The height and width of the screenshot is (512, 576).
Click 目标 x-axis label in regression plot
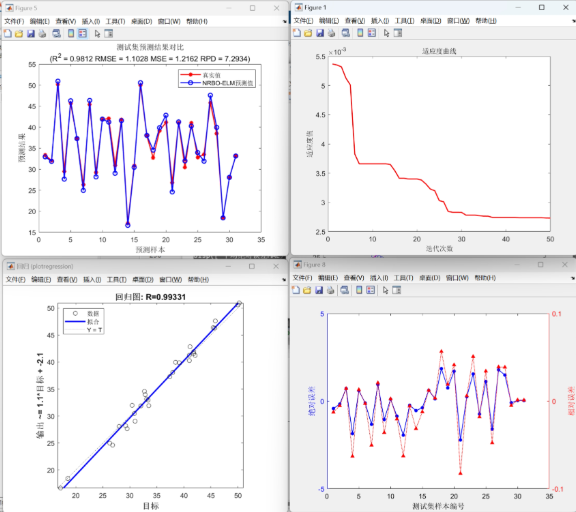(151, 506)
